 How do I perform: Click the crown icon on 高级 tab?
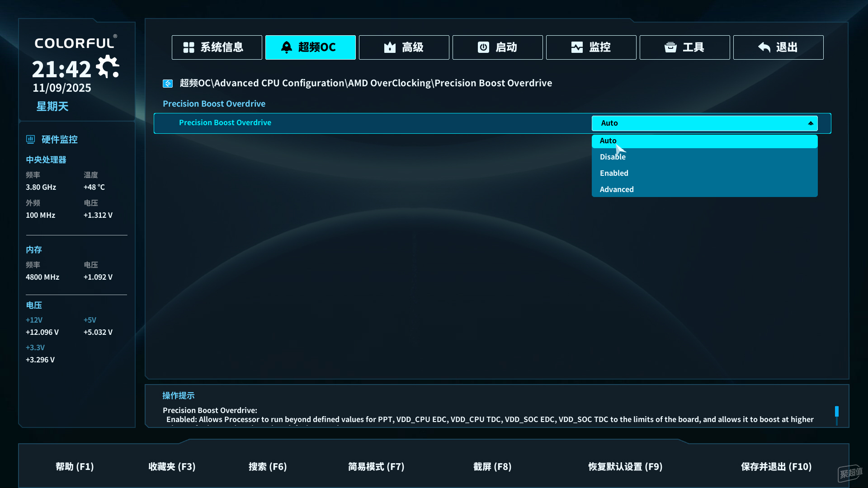tap(390, 47)
